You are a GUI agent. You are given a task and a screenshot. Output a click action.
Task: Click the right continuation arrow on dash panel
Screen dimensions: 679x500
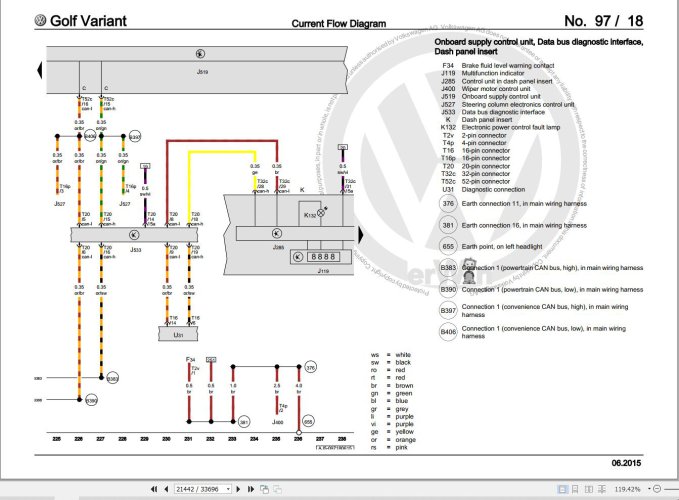[x=361, y=235]
